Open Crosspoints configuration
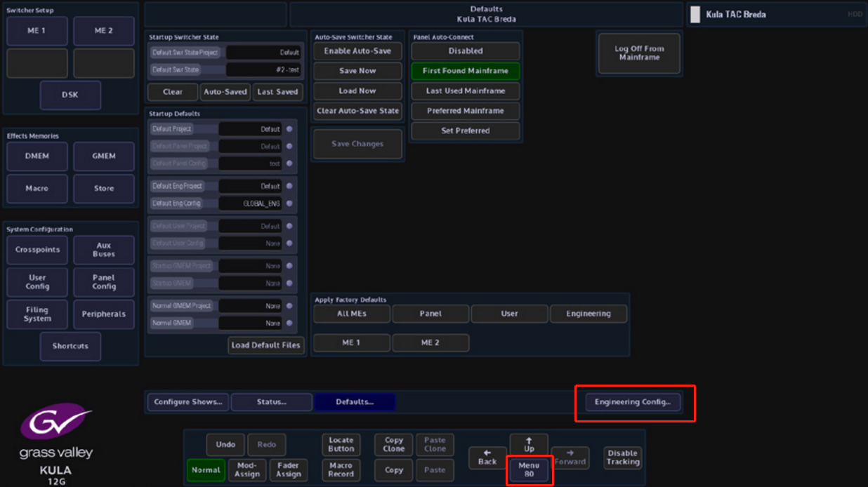This screenshot has width=868, height=487. [37, 250]
